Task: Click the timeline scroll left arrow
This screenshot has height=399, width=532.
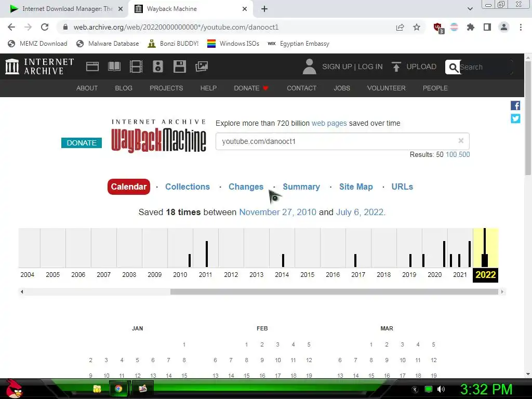Action: (22, 292)
